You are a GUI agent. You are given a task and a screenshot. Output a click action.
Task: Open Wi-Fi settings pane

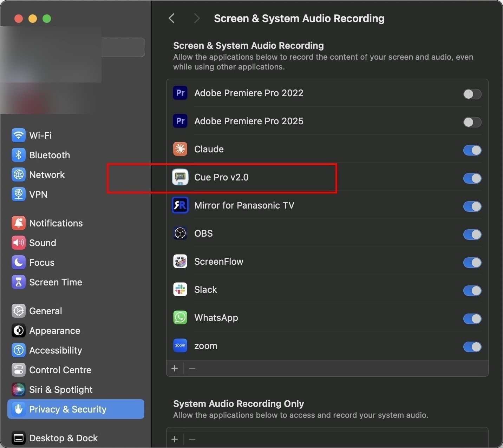pyautogui.click(x=76, y=135)
